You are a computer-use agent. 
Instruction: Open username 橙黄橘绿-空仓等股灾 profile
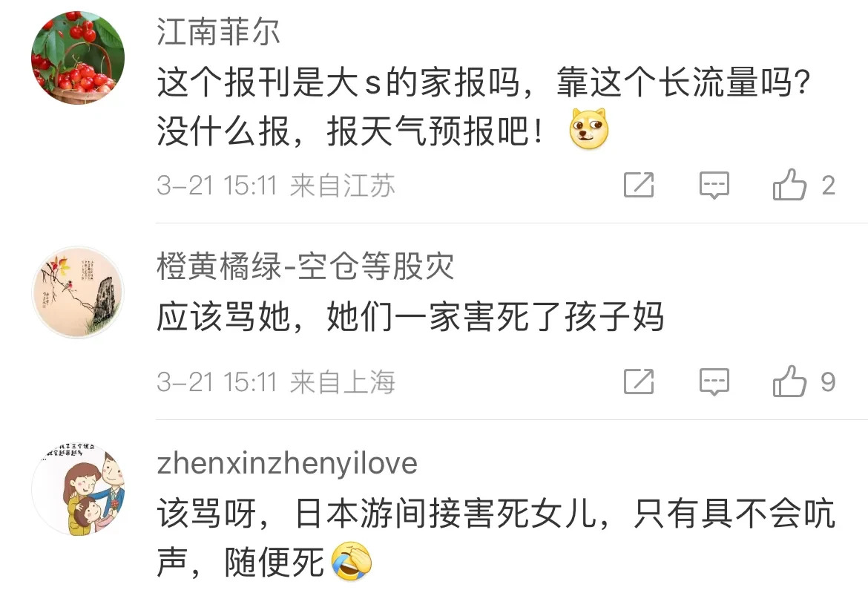pos(305,266)
